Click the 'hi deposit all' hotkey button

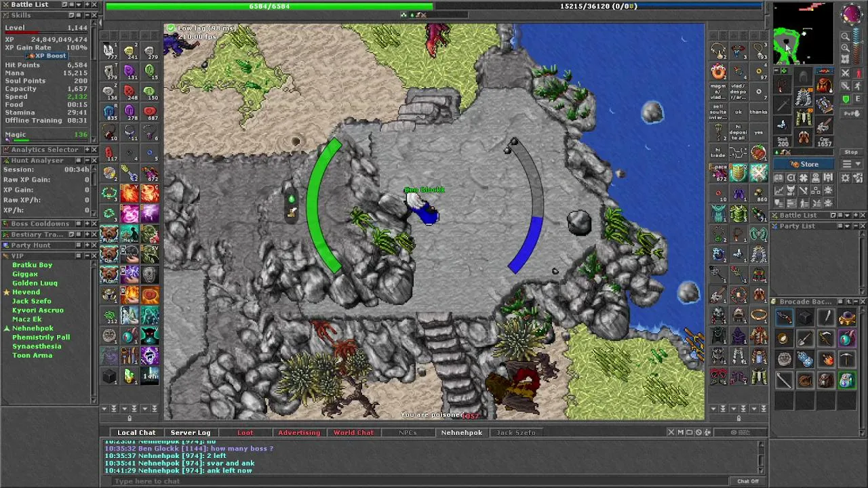coord(738,133)
